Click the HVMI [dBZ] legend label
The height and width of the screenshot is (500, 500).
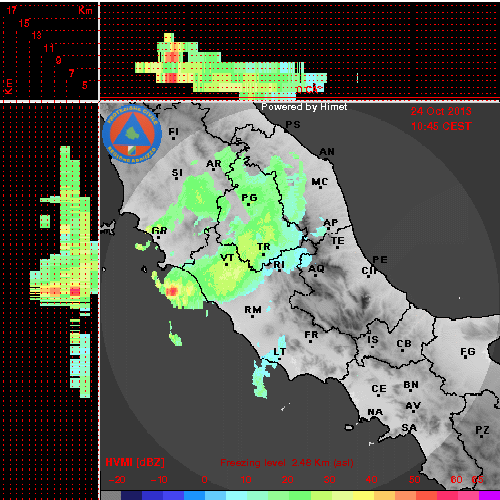(x=135, y=462)
